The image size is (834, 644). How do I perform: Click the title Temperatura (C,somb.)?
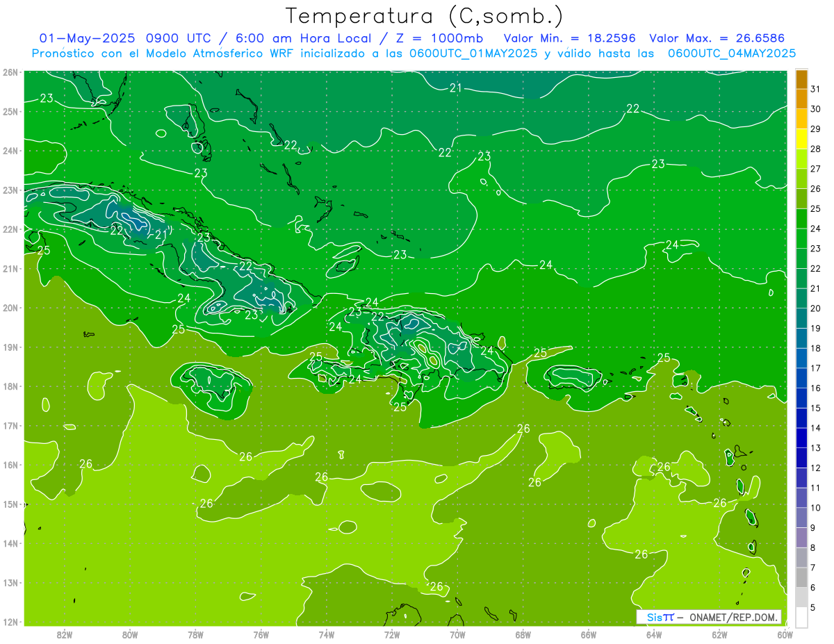coord(424,17)
